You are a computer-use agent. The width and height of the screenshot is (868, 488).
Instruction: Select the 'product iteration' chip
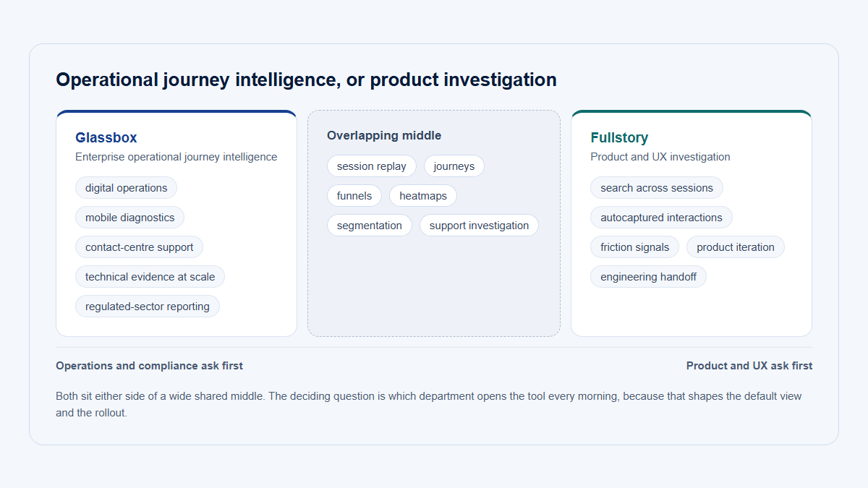736,247
